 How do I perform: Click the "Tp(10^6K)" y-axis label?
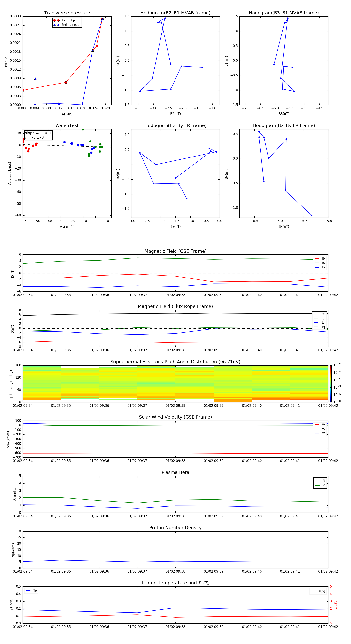coord(11,605)
